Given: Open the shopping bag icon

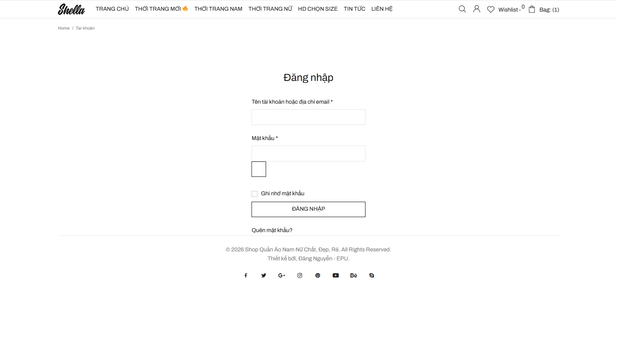Looking at the screenshot, I should [532, 9].
